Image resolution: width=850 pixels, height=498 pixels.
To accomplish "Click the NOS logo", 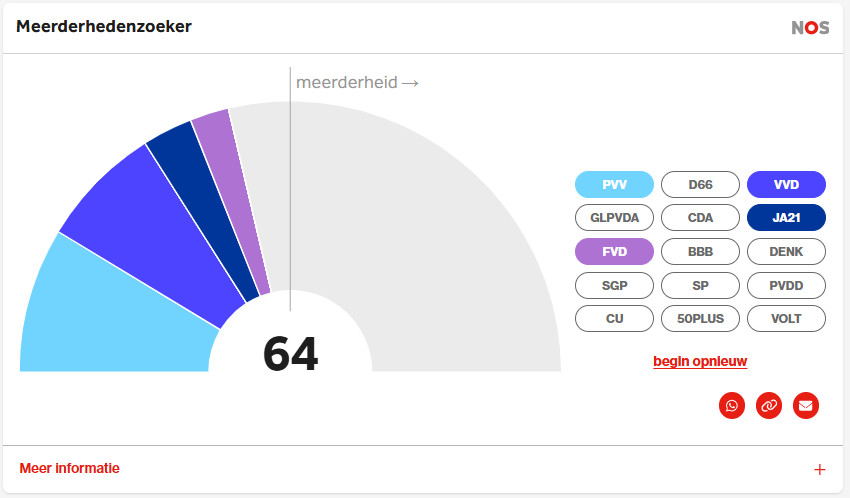I will (x=810, y=28).
